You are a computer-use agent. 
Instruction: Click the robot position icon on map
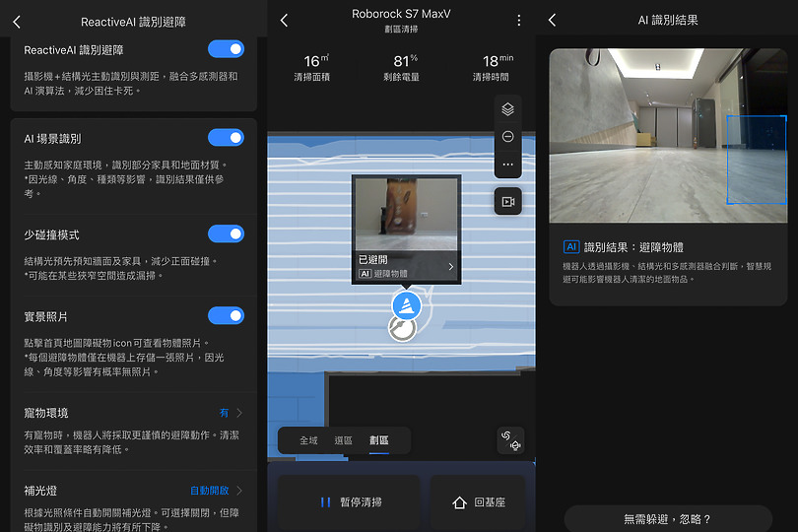(x=402, y=328)
